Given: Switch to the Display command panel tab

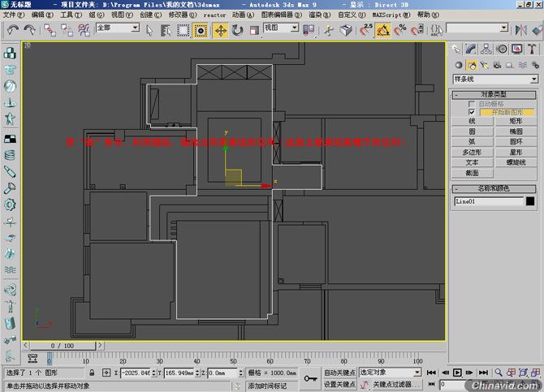Looking at the screenshot, I should coord(517,49).
